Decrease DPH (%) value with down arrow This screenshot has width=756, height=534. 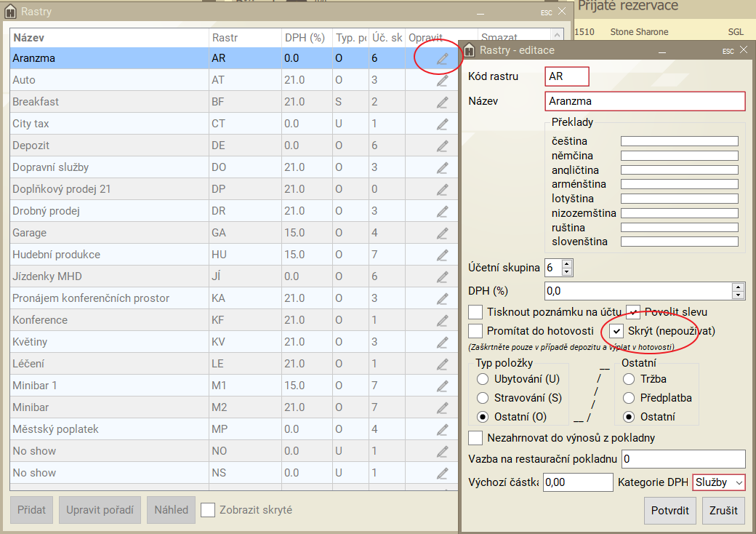[739, 295]
